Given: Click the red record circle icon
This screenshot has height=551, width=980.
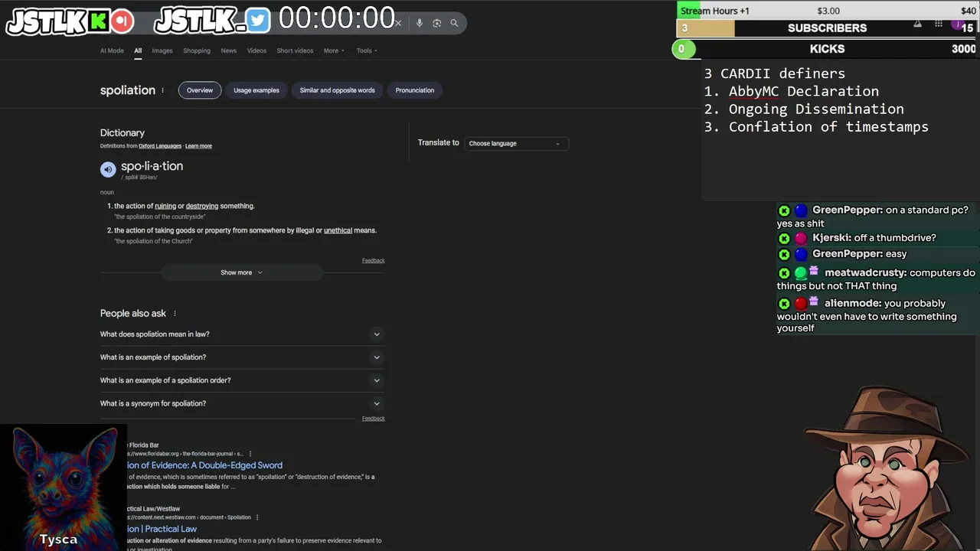Looking at the screenshot, I should click(122, 21).
